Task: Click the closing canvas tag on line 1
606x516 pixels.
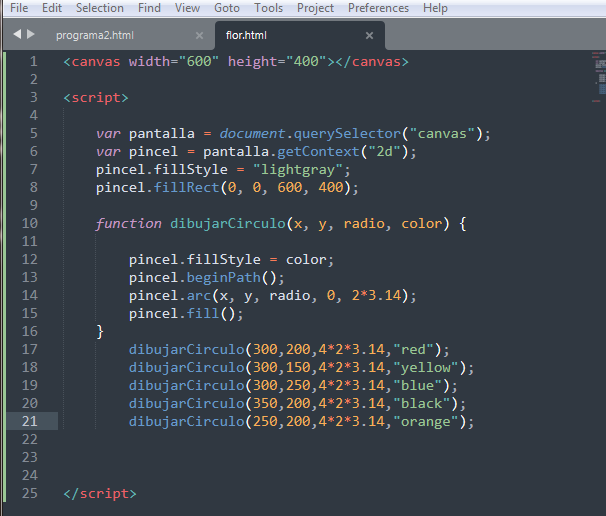Action: (372, 62)
